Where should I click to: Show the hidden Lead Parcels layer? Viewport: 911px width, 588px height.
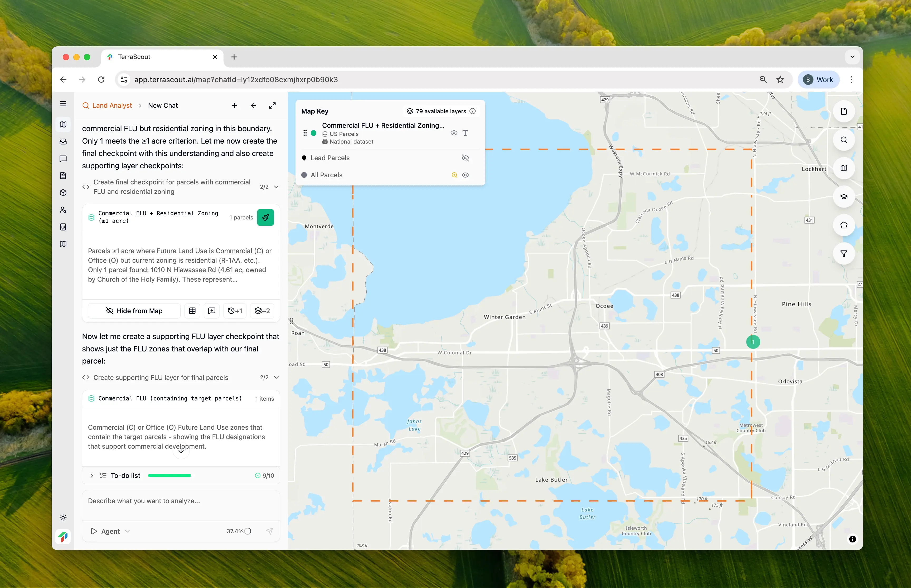coord(465,158)
